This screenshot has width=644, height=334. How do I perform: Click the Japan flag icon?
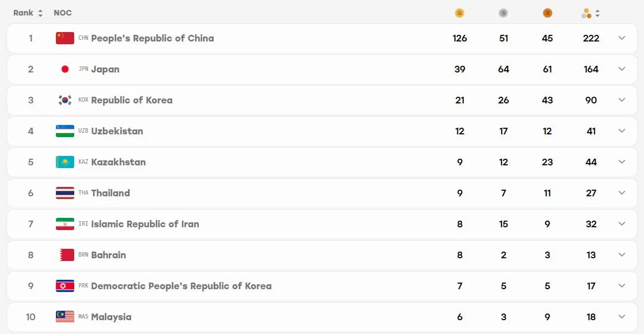(x=65, y=69)
